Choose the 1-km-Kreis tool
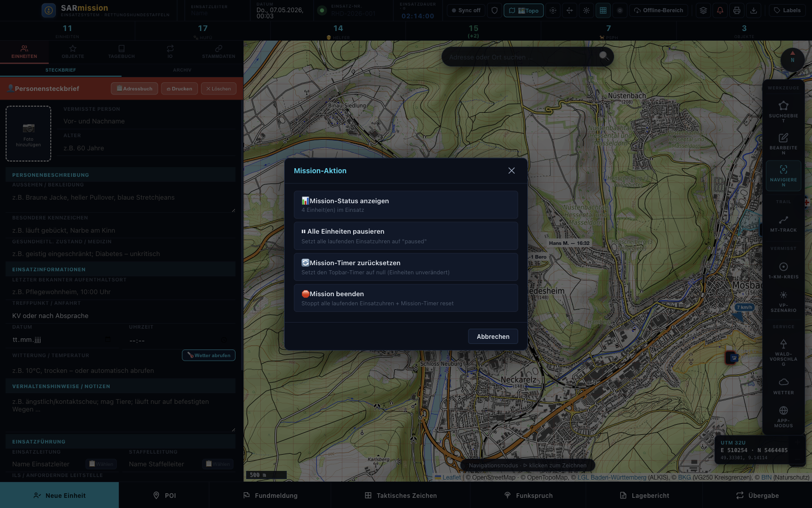812x508 pixels. pos(784,270)
